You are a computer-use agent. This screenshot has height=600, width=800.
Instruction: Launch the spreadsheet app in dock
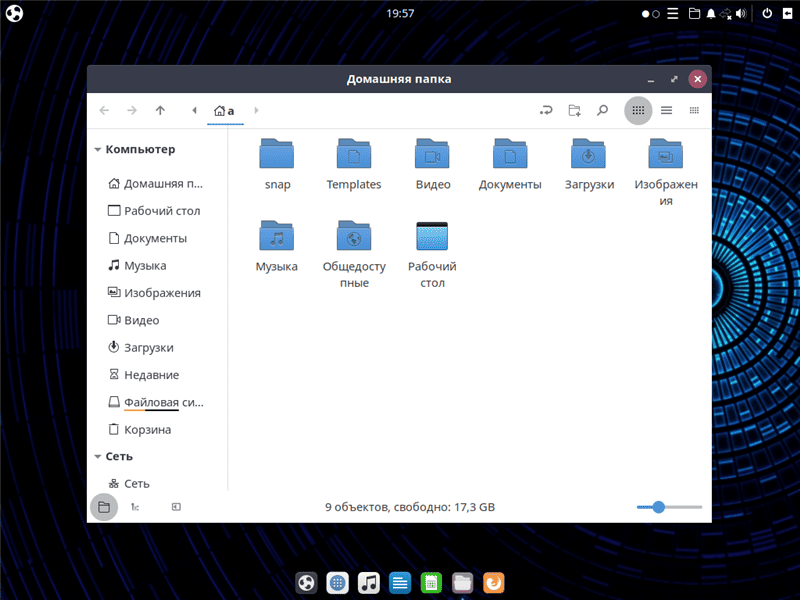tap(431, 583)
